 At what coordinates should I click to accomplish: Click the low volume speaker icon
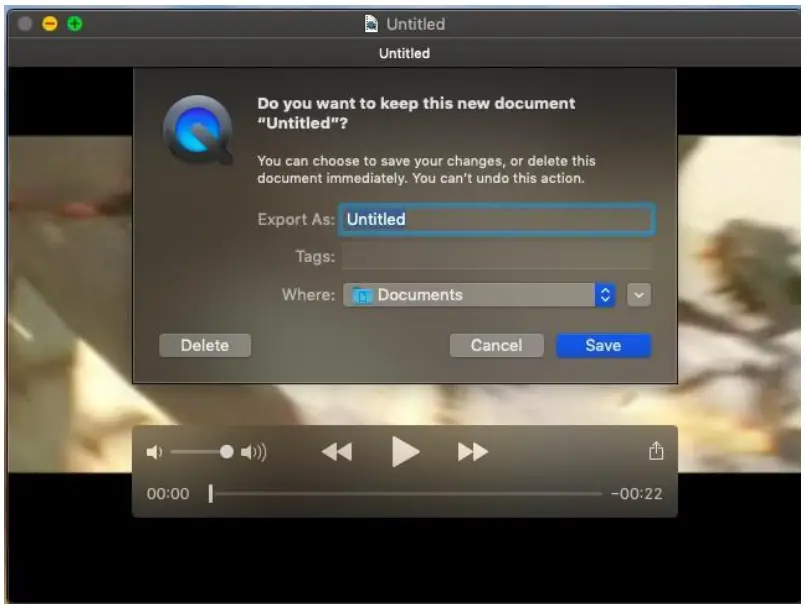[x=154, y=452]
